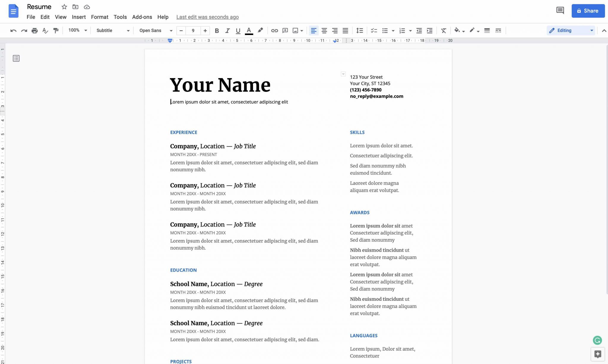Click the insert link icon
The height and width of the screenshot is (364, 608).
point(274,31)
